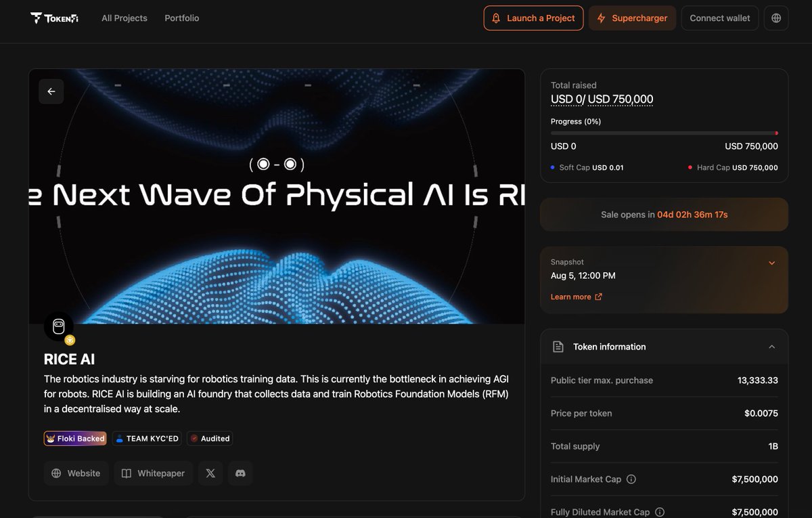Click the 13,333.33 max purchase value

758,381
